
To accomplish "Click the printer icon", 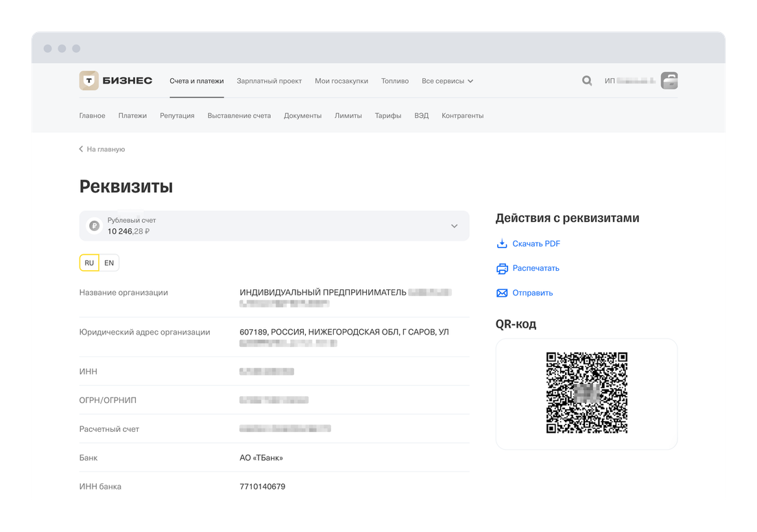I will coord(502,268).
